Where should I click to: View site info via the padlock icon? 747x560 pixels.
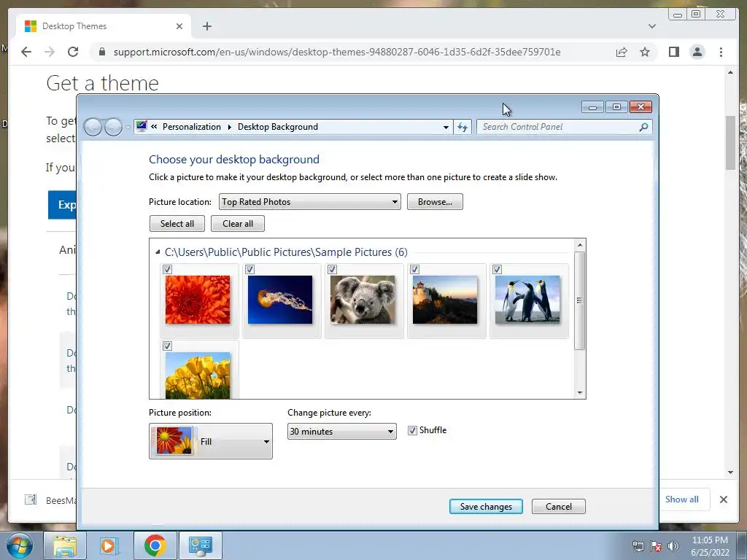point(101,52)
